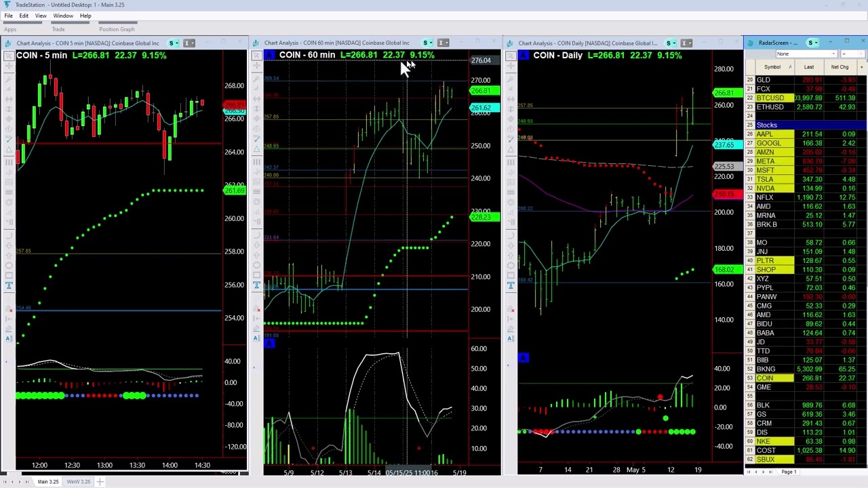Switch to the WinW 3.25 workspace tab
The height and width of the screenshot is (488, 868).
pos(78,481)
